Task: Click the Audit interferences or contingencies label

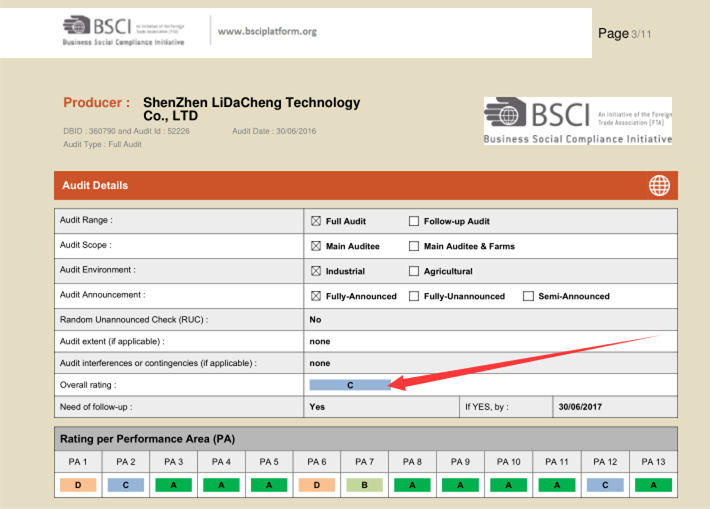Action: 158,363
